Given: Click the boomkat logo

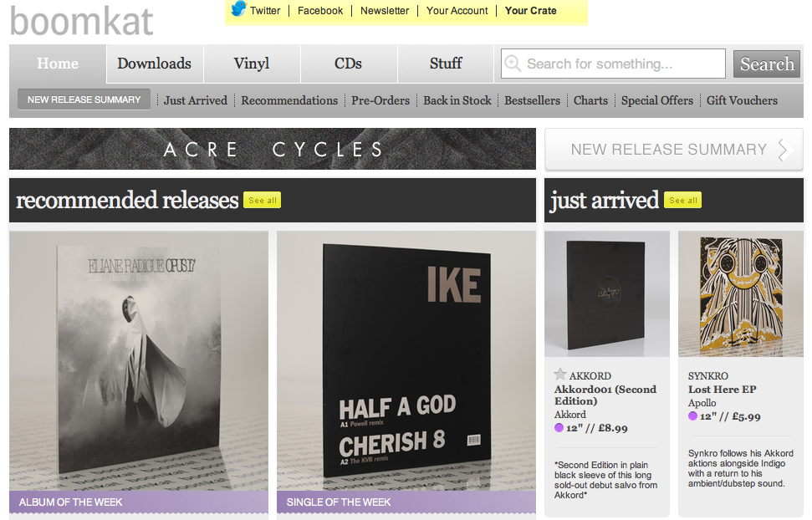Looking at the screenshot, I should pyautogui.click(x=81, y=21).
